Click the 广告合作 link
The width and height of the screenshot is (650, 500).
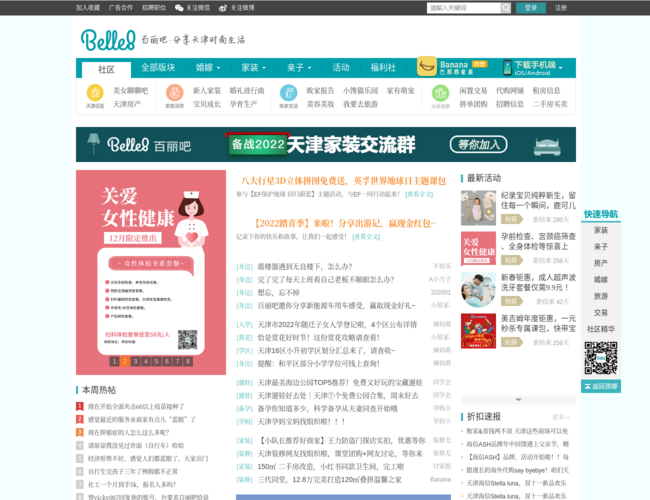click(x=121, y=8)
